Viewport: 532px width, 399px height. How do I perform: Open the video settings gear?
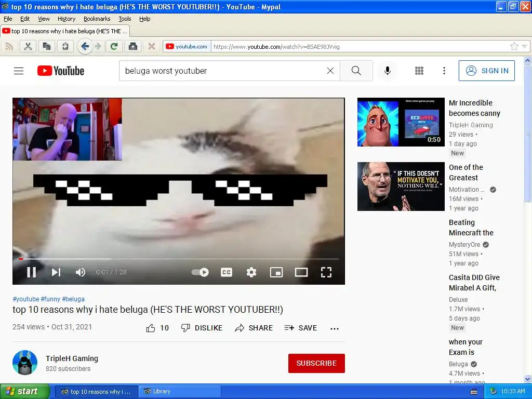[251, 272]
